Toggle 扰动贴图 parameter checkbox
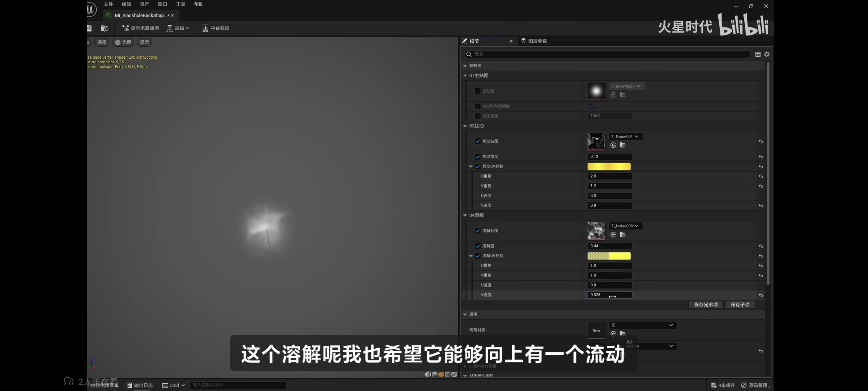 tap(477, 141)
